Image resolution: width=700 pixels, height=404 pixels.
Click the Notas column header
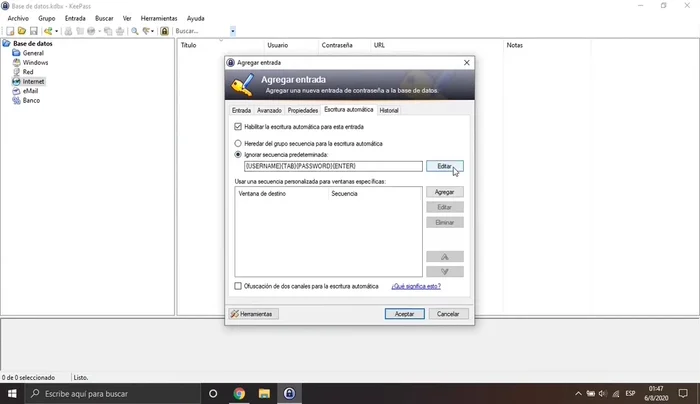[546, 45]
